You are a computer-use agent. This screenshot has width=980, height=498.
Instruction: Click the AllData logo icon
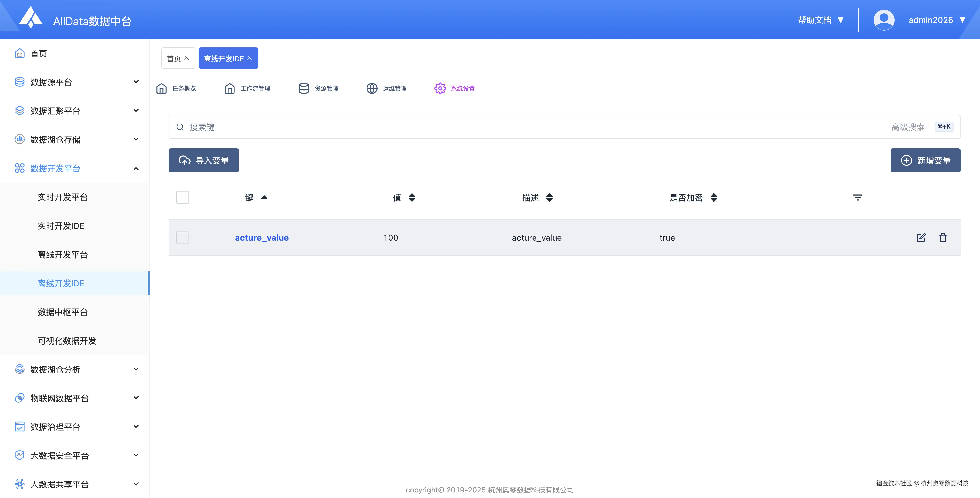coord(30,17)
